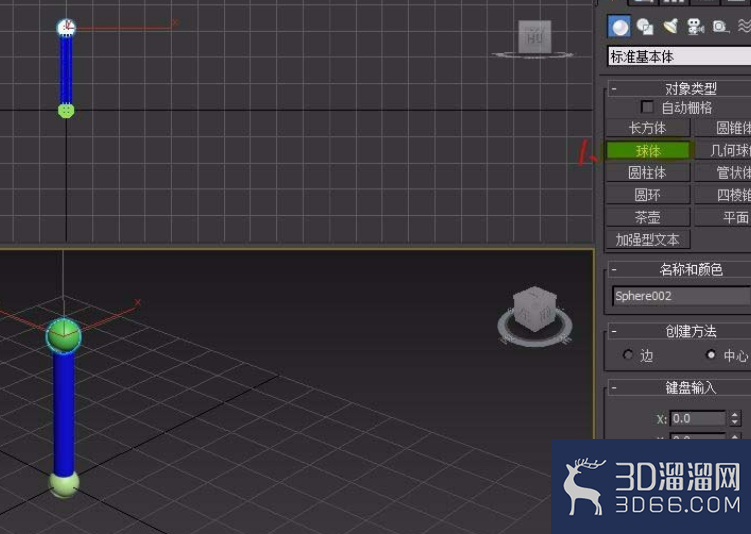The image size is (751, 534).
Task: Select green sphere atop cylinder in perspective viewport
Action: tap(64, 335)
